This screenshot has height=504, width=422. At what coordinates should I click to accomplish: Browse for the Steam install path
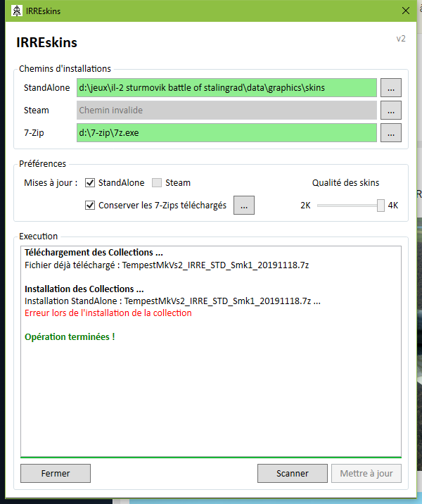[x=391, y=111]
